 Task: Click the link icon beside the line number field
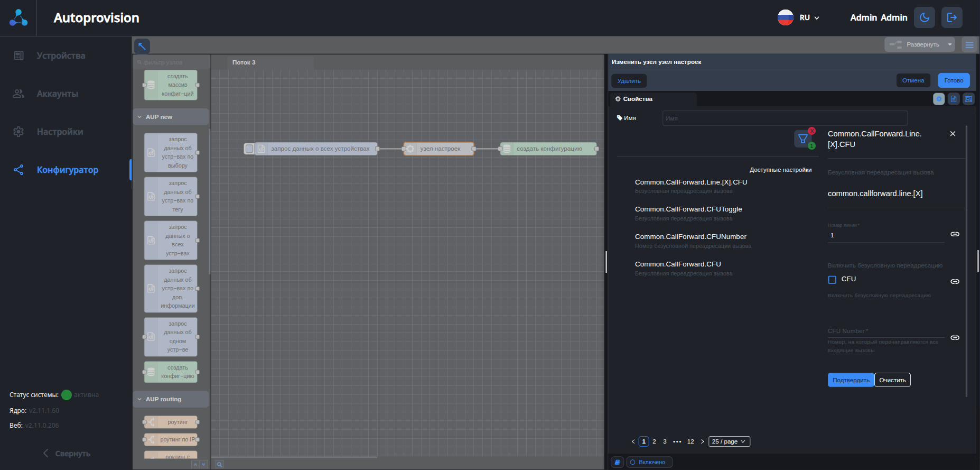[x=955, y=234]
